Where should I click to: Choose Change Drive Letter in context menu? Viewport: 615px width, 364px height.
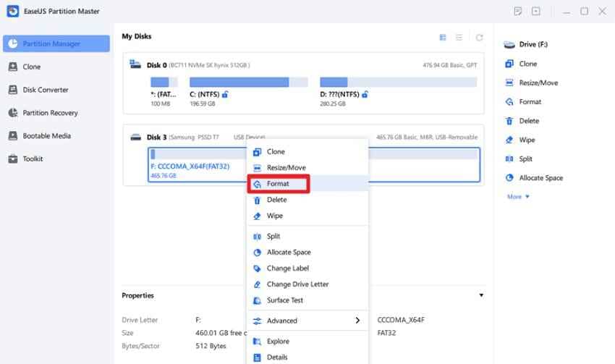(307, 284)
